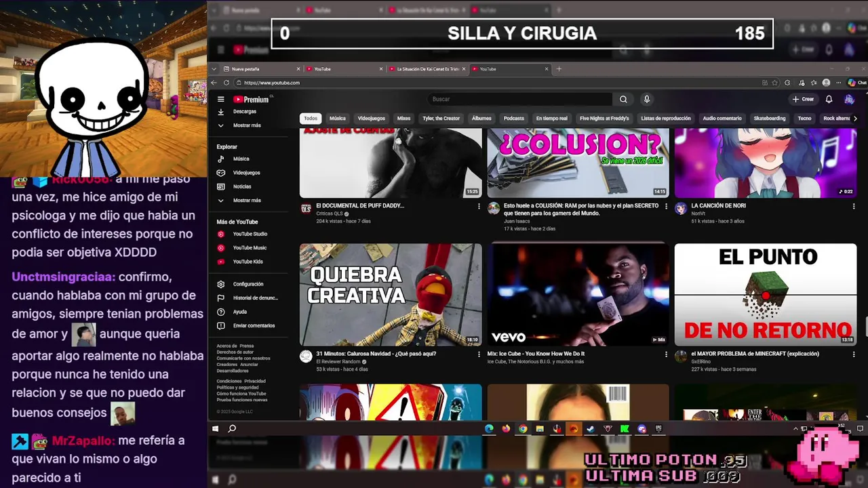Open El Reviewer Random channel link
Viewport: 868px width, 488px height.
[x=338, y=362]
